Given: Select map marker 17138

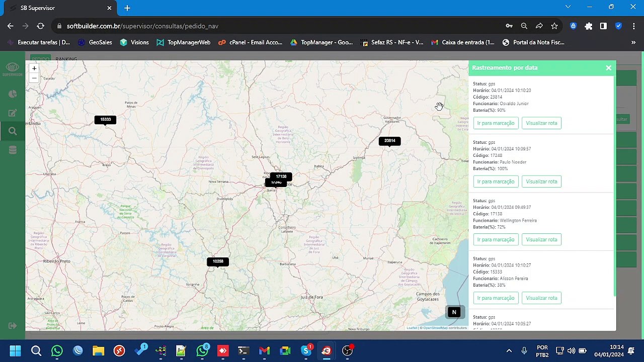Looking at the screenshot, I should coord(281,176).
